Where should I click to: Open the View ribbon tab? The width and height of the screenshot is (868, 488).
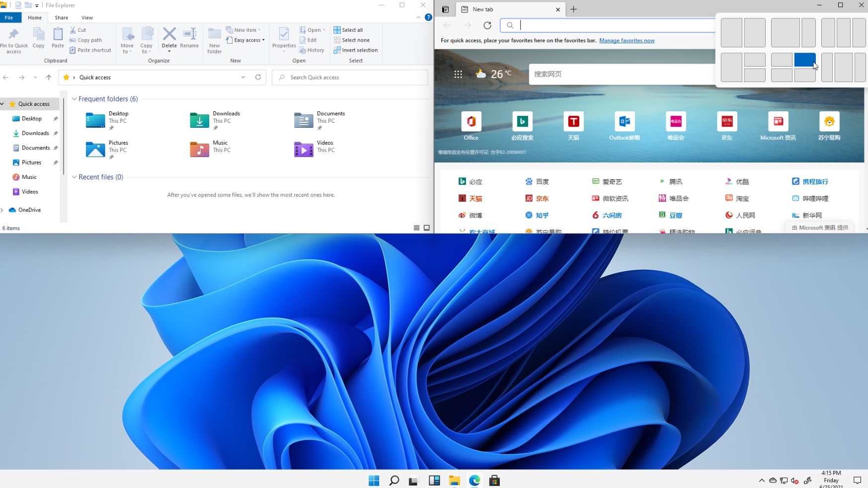pyautogui.click(x=87, y=17)
